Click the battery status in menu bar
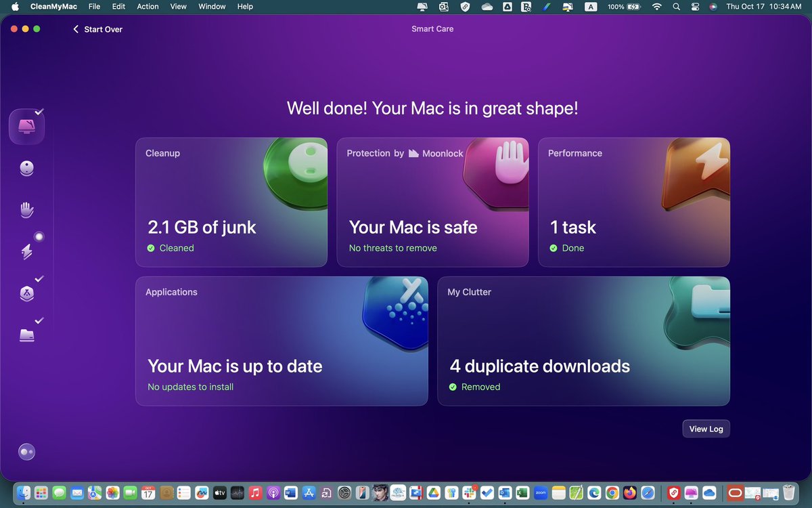 (625, 6)
